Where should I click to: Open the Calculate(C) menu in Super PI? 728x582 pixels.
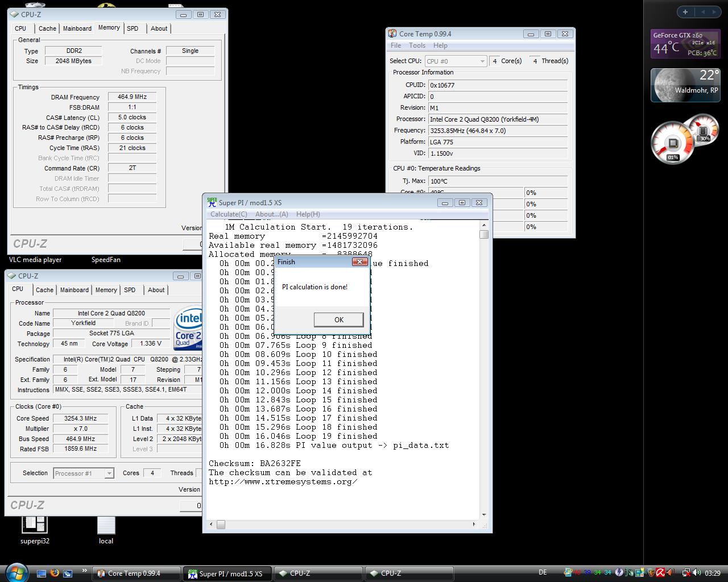tap(229, 214)
